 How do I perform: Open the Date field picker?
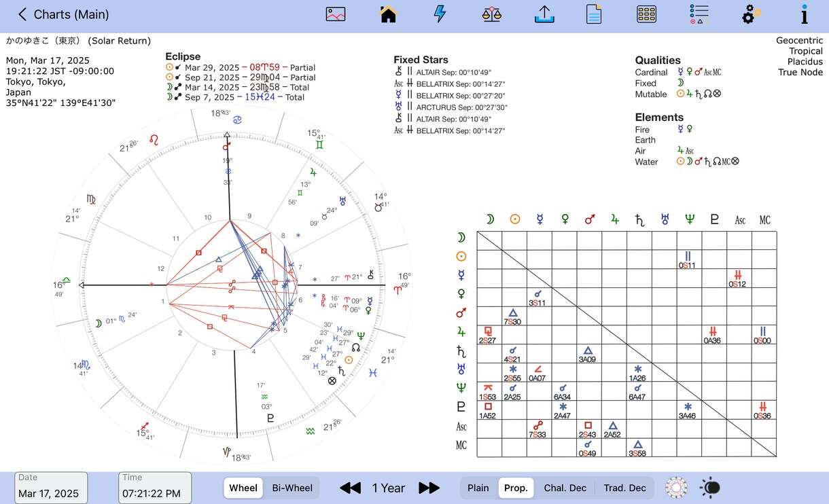click(x=52, y=488)
